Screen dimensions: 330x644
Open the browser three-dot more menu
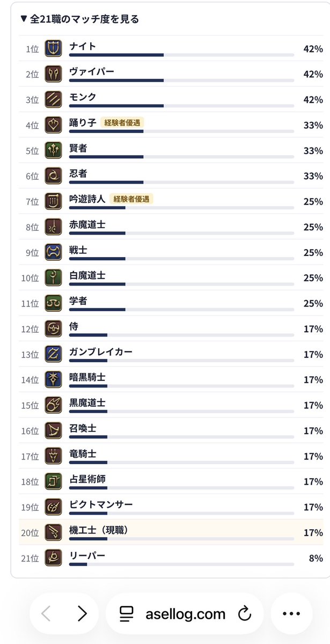(x=291, y=613)
